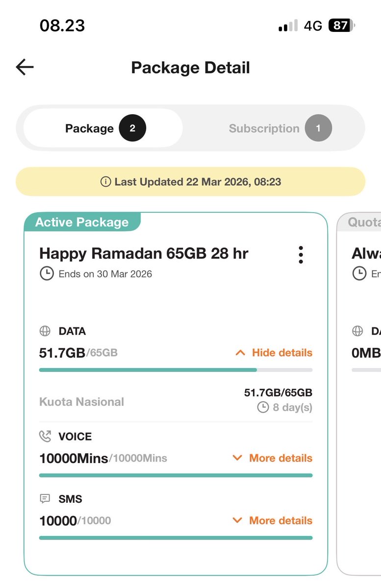The width and height of the screenshot is (381, 588).
Task: Tap the clock icon beside 8 day(s)
Action: (x=263, y=407)
